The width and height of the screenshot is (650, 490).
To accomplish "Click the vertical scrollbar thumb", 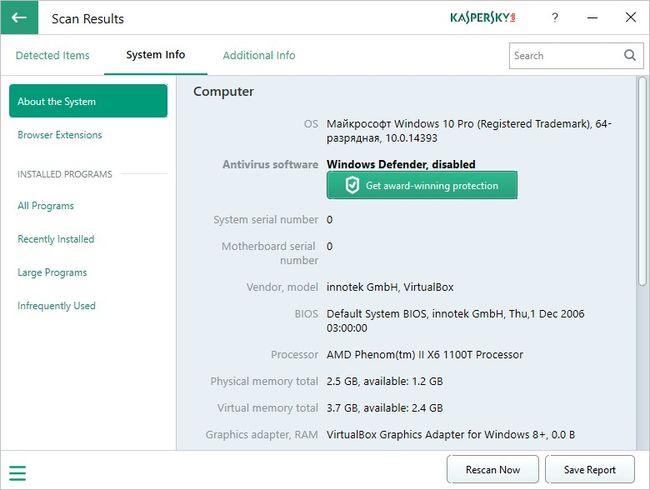I will pos(642,181).
